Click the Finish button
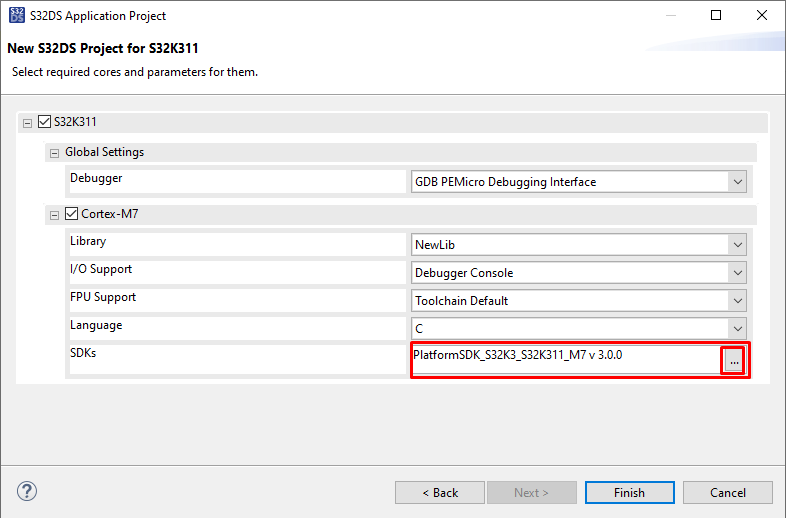 [629, 492]
